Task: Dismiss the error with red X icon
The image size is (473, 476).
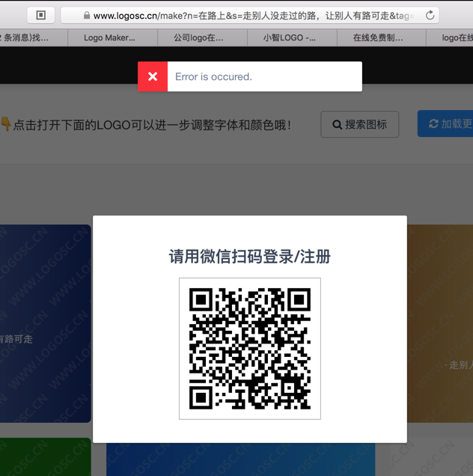Action: tap(153, 76)
